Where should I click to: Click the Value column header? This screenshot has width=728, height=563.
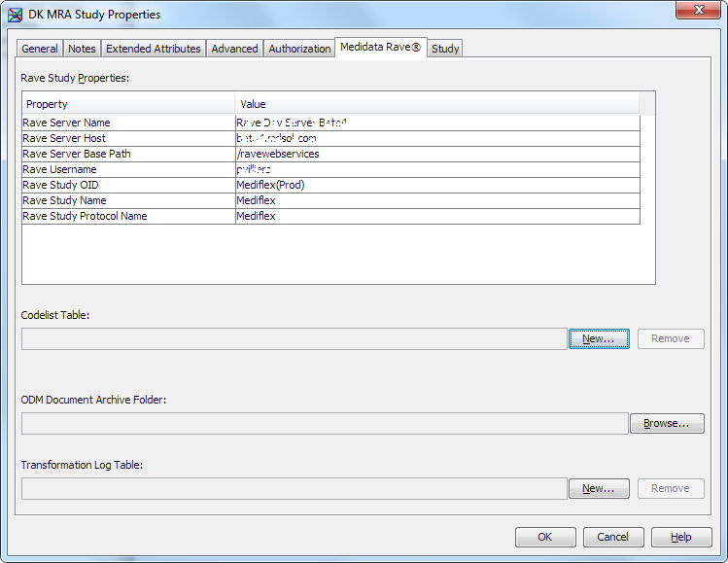[437, 104]
